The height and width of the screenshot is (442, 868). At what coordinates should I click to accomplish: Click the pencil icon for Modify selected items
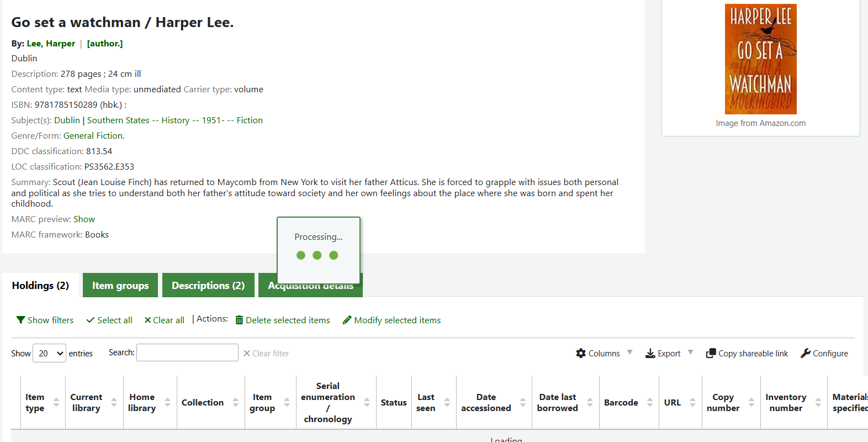tap(347, 320)
